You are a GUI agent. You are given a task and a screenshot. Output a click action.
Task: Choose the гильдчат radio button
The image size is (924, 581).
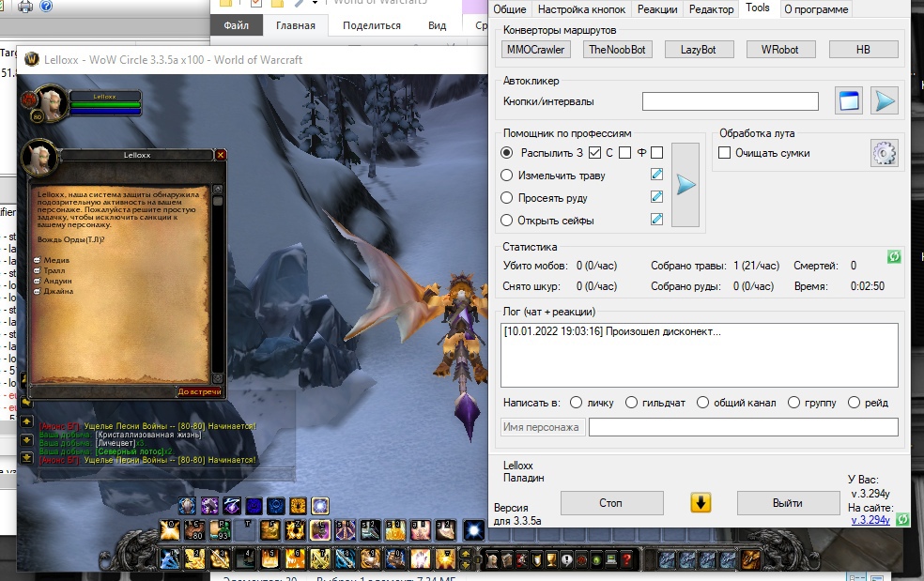coord(632,403)
